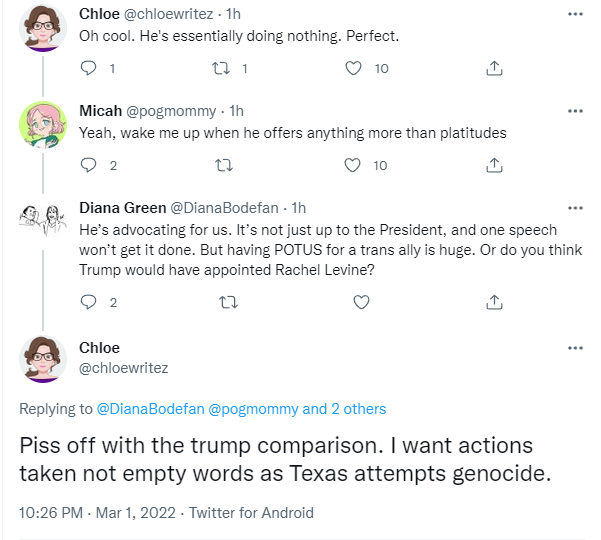Image resolution: width=601 pixels, height=540 pixels.
Task: Share Diana Green's tweet
Action: (x=494, y=302)
